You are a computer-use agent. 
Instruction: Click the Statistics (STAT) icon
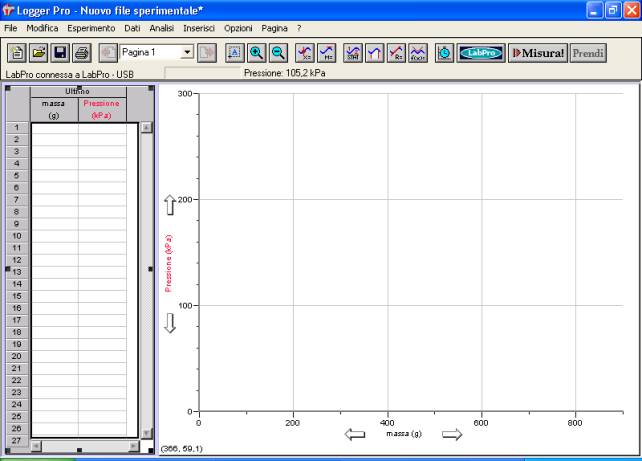(353, 53)
